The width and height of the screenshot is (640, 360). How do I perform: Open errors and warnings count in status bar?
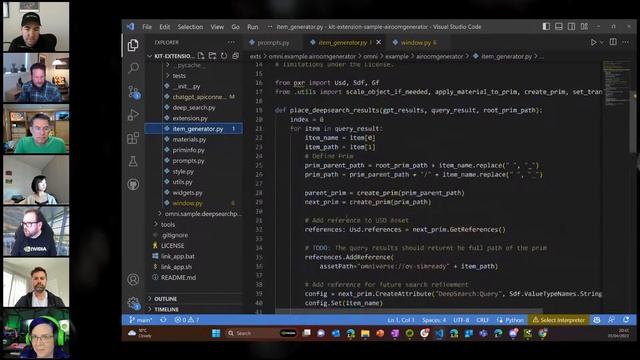[x=187, y=320]
